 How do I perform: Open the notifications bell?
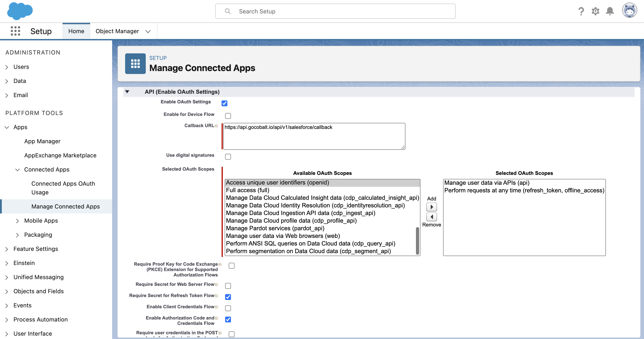pos(609,11)
